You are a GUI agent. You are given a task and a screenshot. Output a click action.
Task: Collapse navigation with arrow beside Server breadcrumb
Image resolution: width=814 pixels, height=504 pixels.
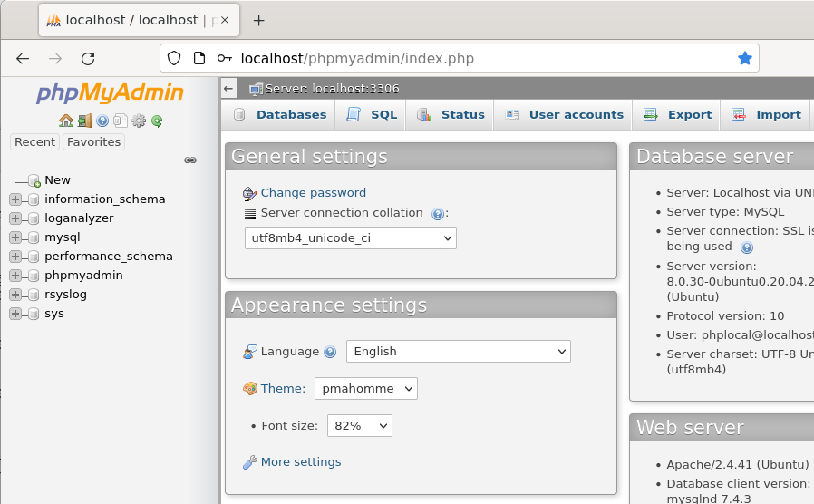click(228, 88)
